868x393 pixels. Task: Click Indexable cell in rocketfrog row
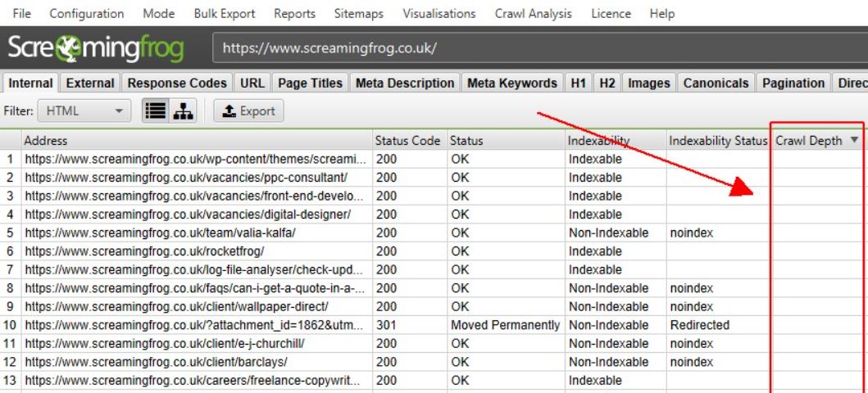click(616, 251)
